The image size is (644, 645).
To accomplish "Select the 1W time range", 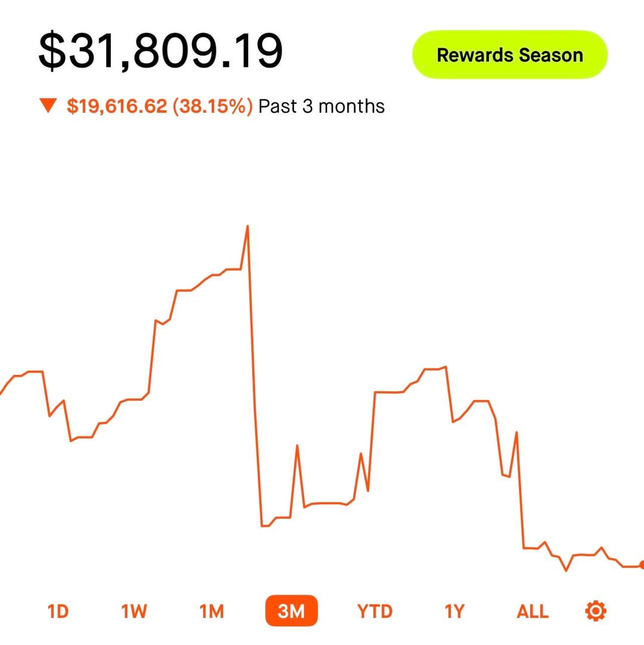I will (x=134, y=611).
